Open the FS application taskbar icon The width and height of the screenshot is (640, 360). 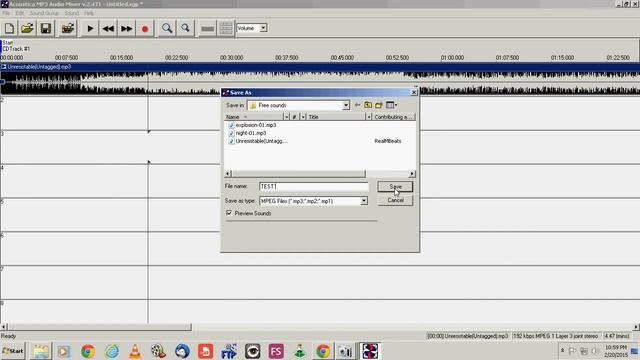[x=276, y=351]
